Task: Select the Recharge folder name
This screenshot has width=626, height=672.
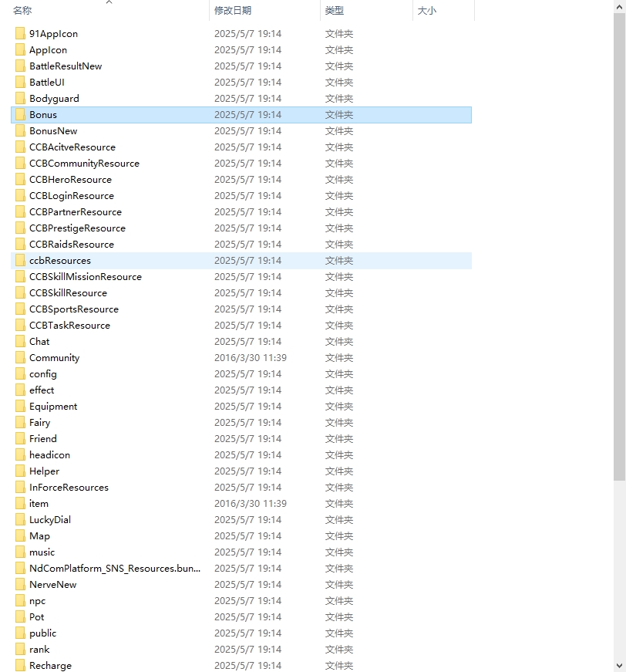Action: tap(51, 666)
